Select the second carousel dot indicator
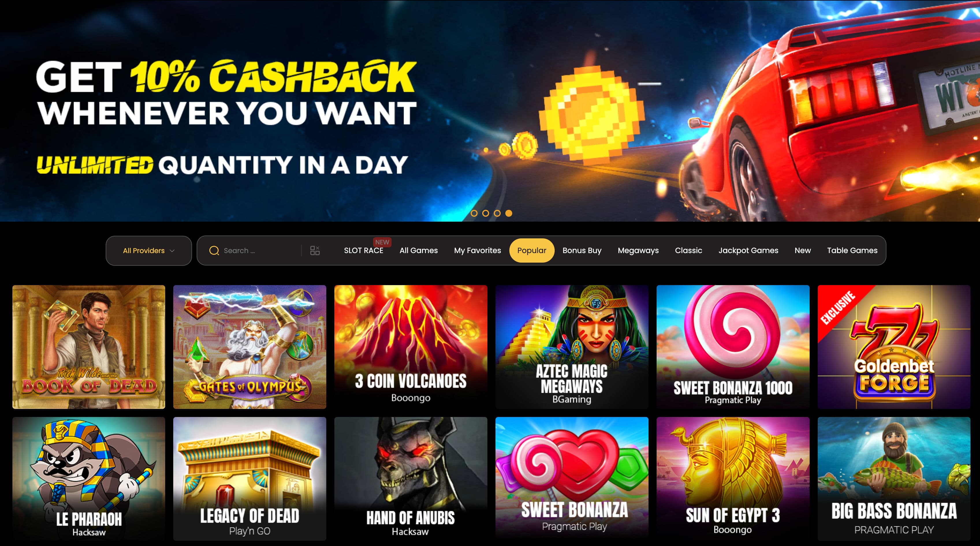This screenshot has height=546, width=980. 485,213
